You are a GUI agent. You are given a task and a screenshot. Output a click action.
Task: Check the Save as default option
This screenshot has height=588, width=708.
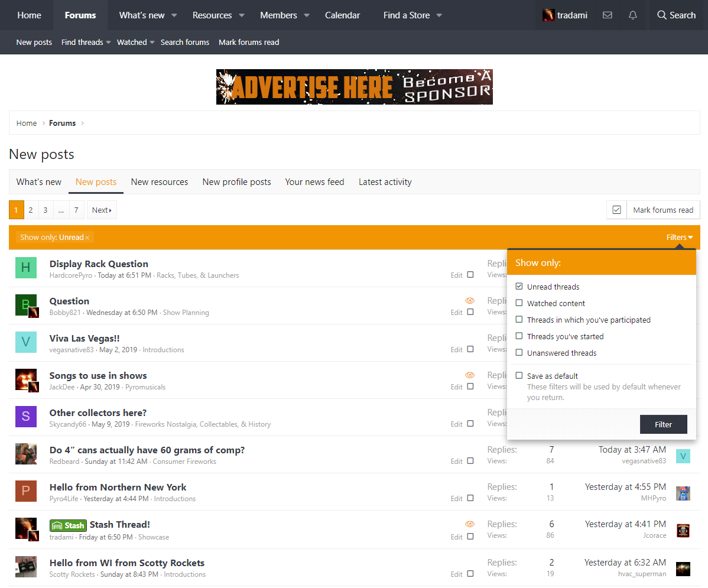coord(519,376)
